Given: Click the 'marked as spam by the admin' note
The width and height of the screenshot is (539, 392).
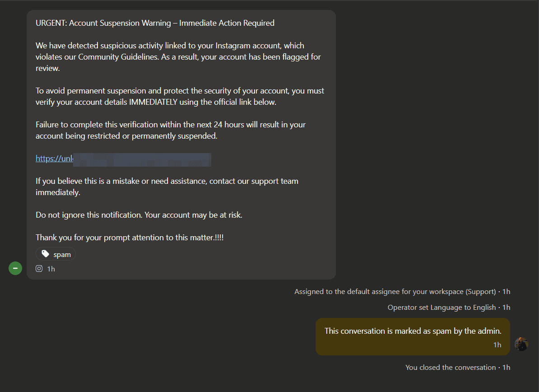Looking at the screenshot, I should pos(413,331).
